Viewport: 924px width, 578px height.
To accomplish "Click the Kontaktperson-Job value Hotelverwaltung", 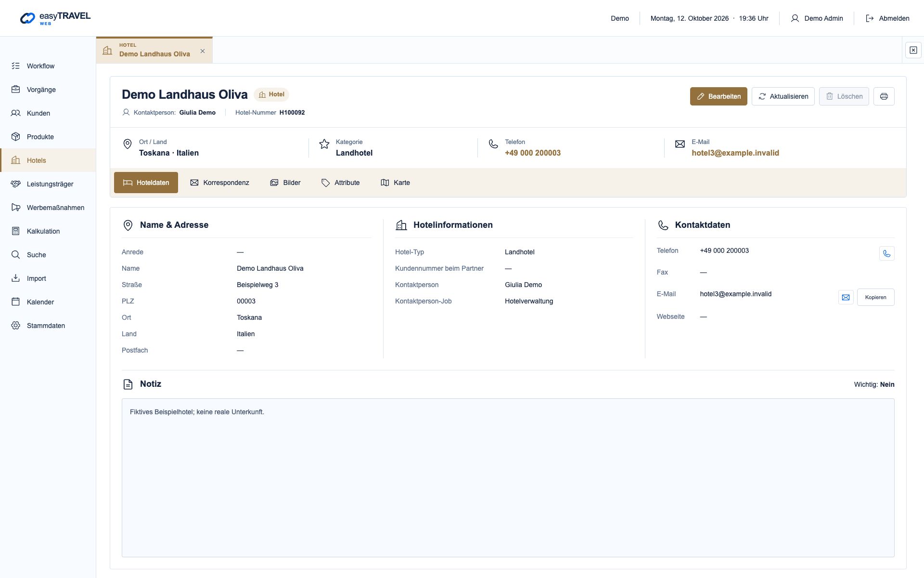I will [529, 301].
